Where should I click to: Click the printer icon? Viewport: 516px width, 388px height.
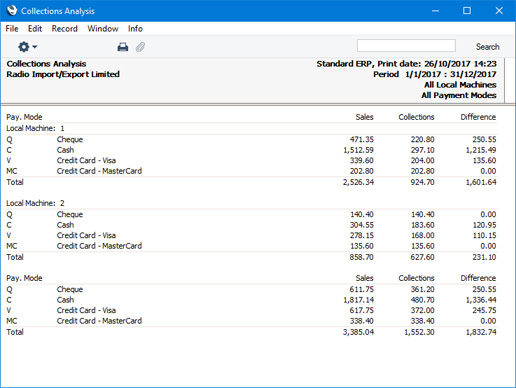(123, 47)
